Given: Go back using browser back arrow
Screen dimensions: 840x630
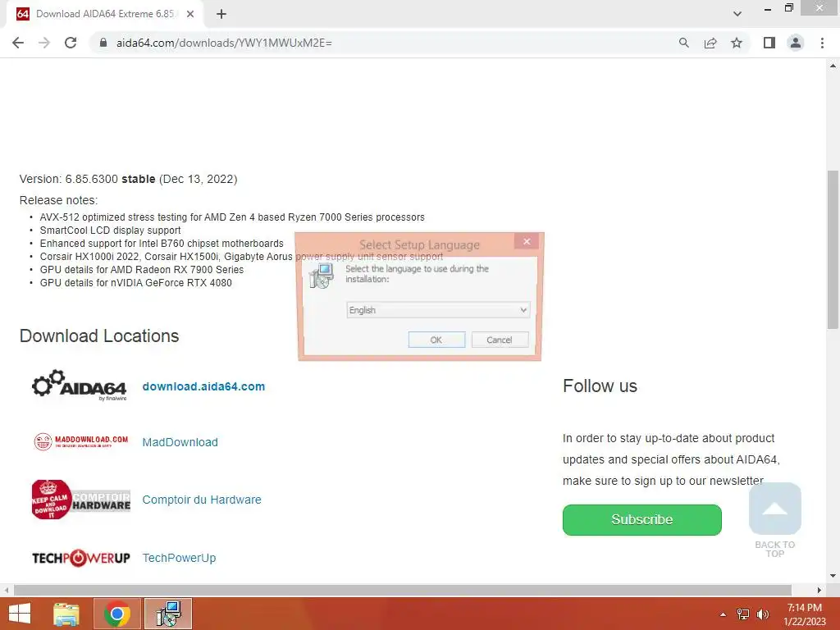Looking at the screenshot, I should (18, 43).
